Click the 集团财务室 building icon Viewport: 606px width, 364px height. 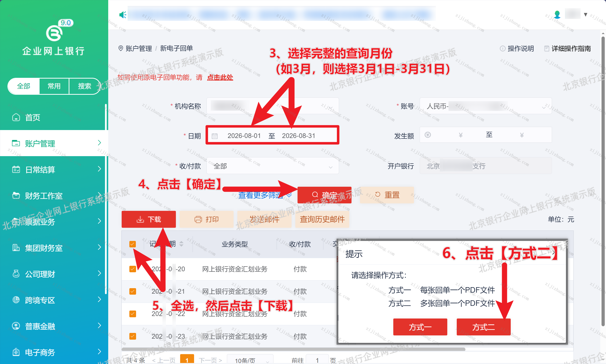click(x=16, y=248)
